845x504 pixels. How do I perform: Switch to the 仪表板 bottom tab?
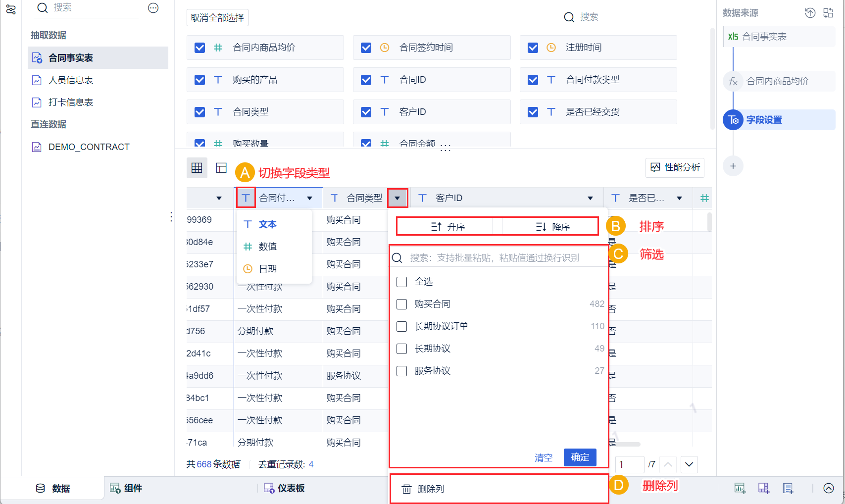284,488
